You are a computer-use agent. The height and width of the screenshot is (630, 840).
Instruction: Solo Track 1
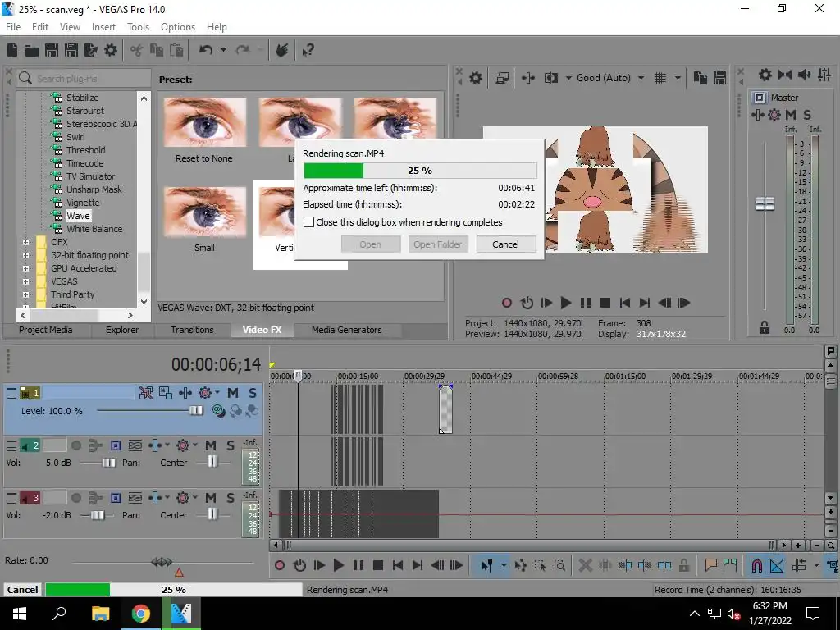tap(253, 393)
